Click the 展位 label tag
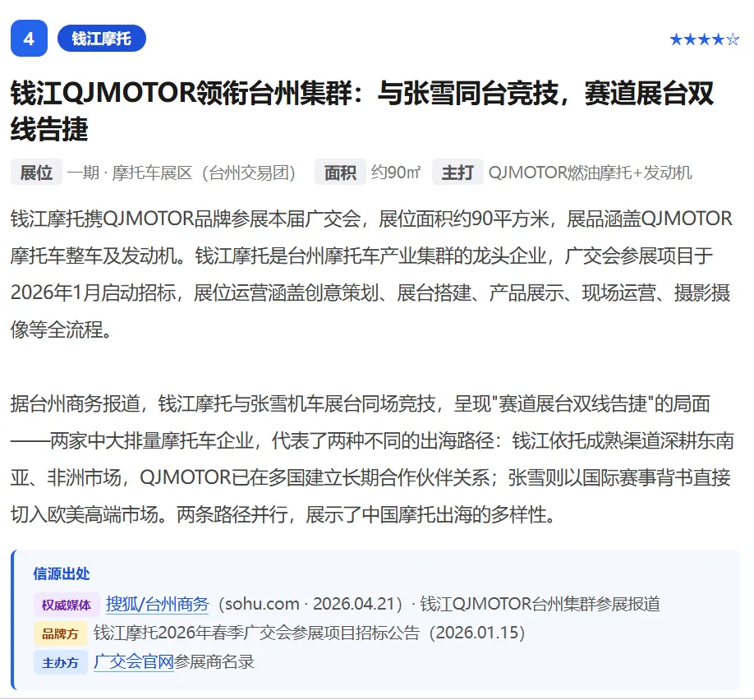 click(36, 173)
